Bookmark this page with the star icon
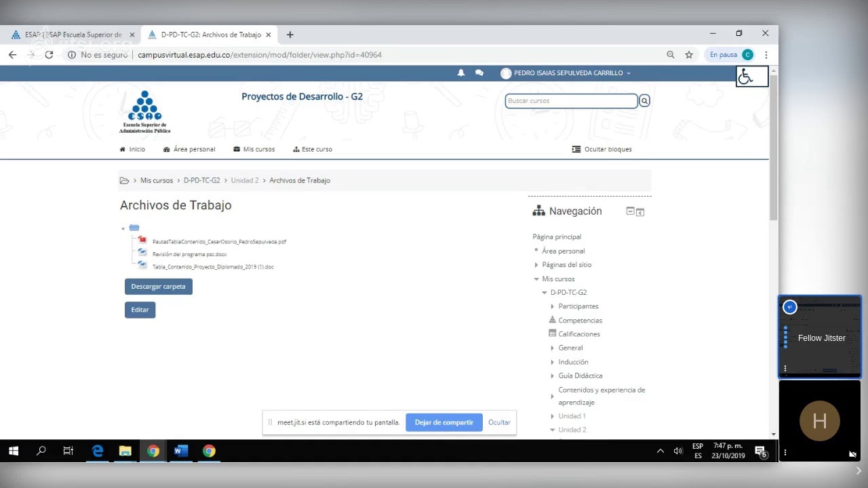Viewport: 868px width, 488px height. (x=689, y=55)
